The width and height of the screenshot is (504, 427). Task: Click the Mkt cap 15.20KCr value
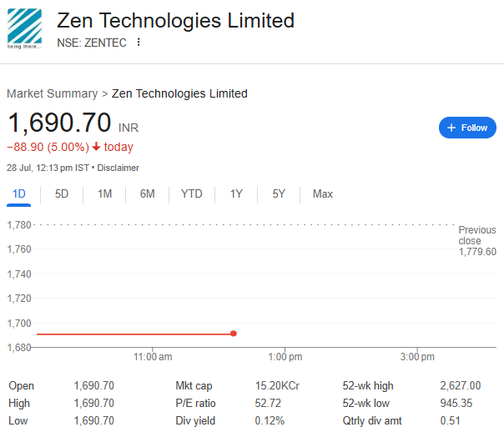tap(277, 385)
